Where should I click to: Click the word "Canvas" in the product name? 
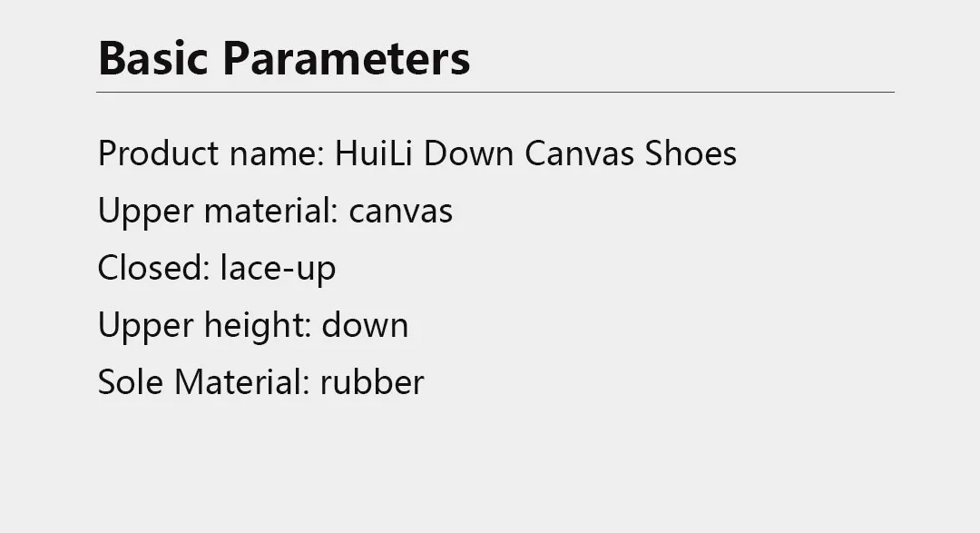click(579, 153)
